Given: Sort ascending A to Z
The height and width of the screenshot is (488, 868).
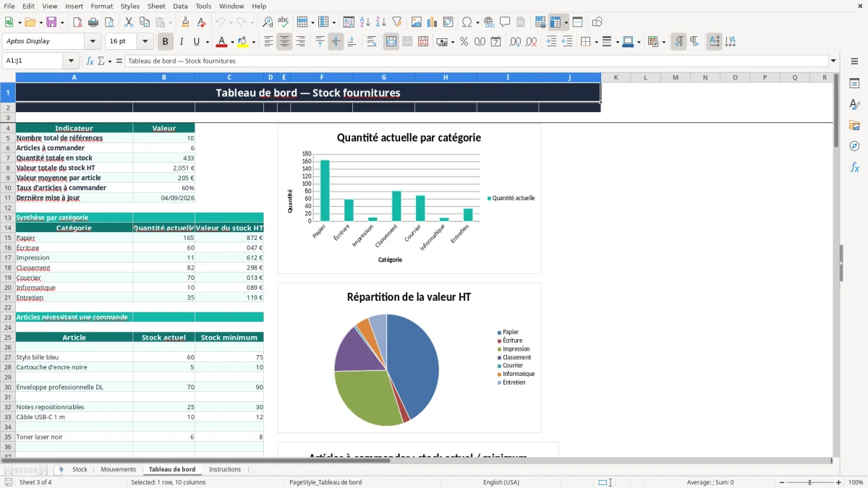Looking at the screenshot, I should [x=365, y=22].
